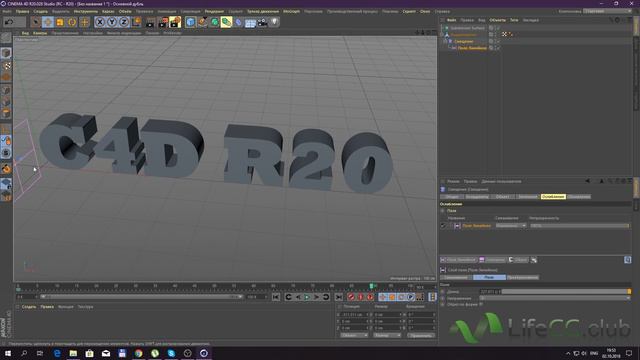Screen dimensions: 640x360
Task: Switch to Смешивание sub-tab
Action: pyautogui.click(x=456, y=278)
